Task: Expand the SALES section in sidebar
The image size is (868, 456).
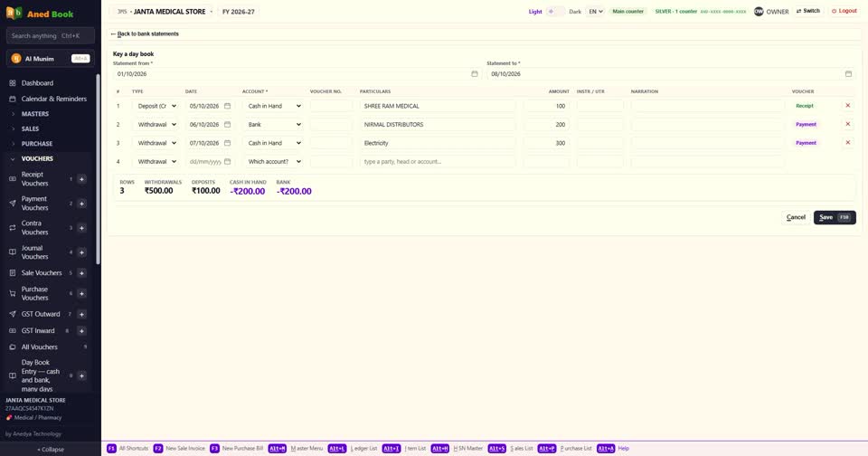Action: click(x=30, y=128)
